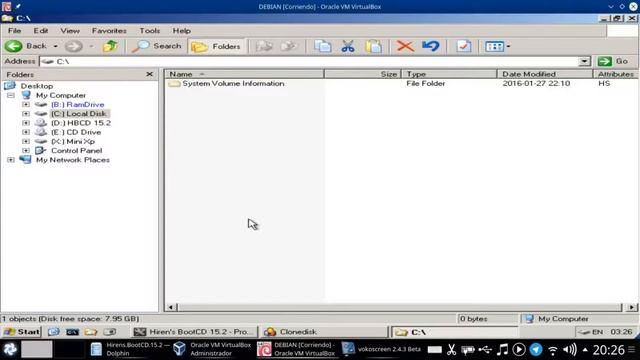Viewport: 640px width, 360px height.
Task: Open the Address bar dropdown list
Action: [x=584, y=61]
